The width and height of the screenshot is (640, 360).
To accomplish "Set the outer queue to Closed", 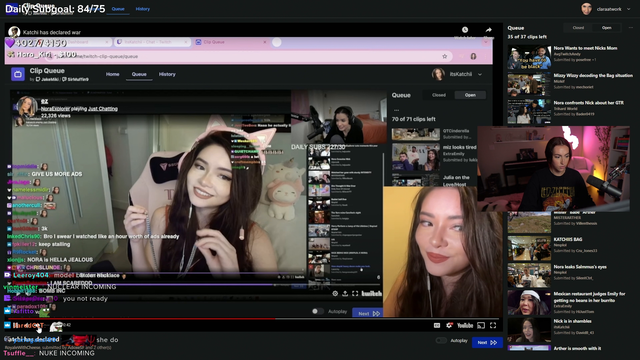I will pyautogui.click(x=578, y=28).
